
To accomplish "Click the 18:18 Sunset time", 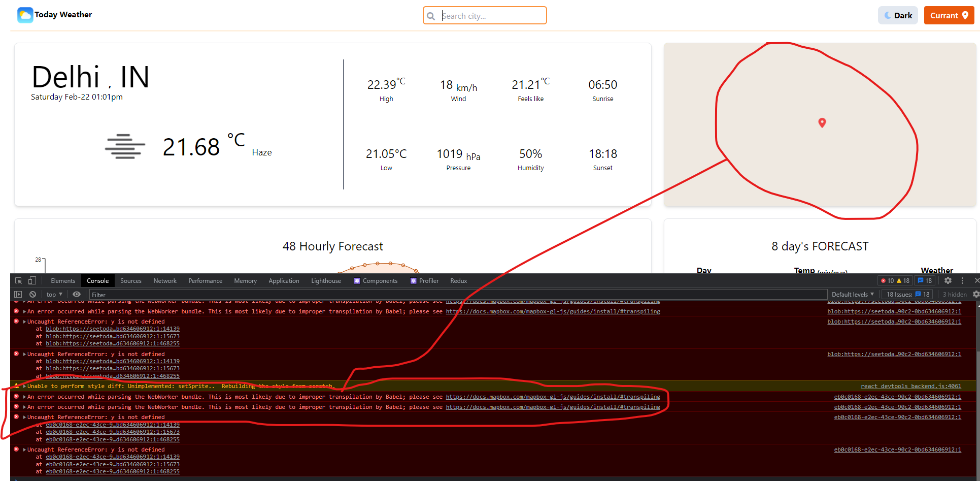I will [603, 154].
